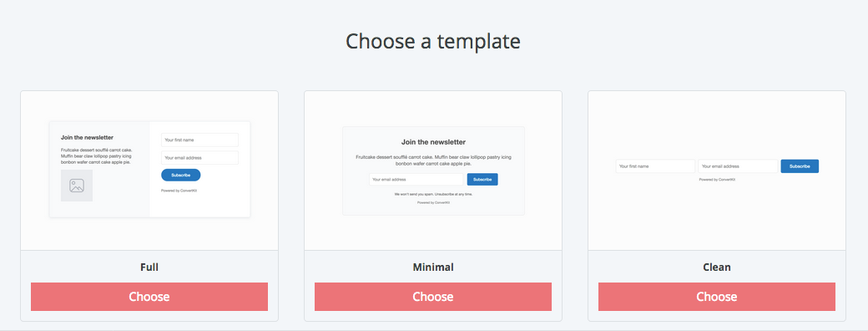Click Subscribe button in Minimal preview
Image resolution: width=868 pixels, height=331 pixels.
coord(482,180)
